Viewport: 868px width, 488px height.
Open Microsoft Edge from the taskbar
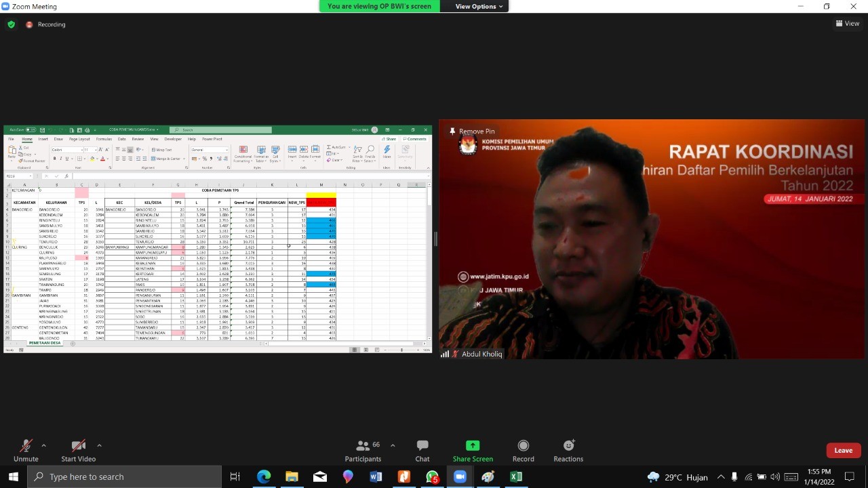point(263,476)
